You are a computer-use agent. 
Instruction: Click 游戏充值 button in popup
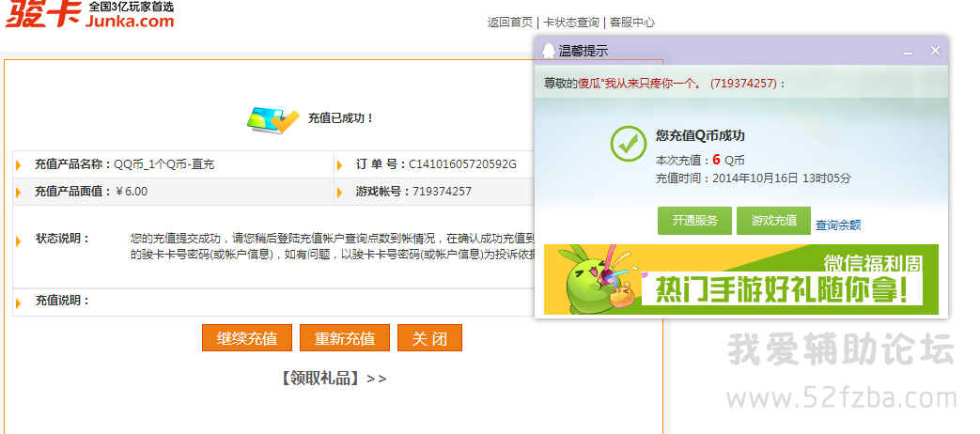pyautogui.click(x=773, y=221)
